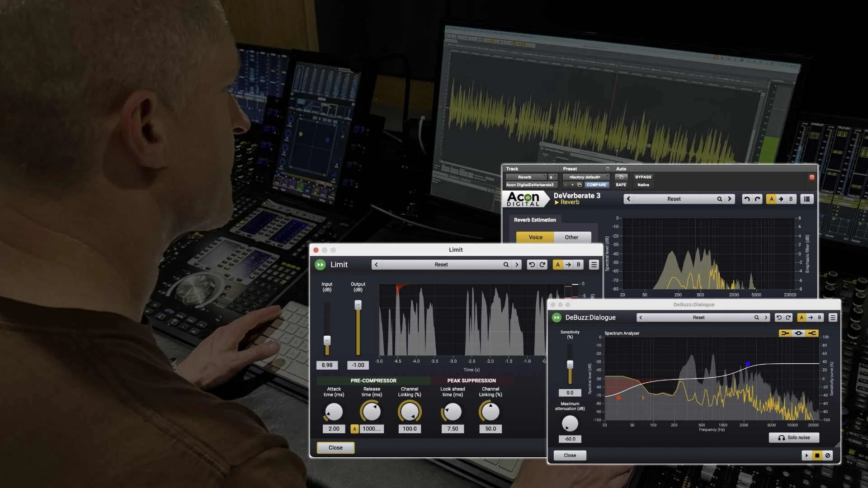Copy A to B arrow in the Limit plugin

[568, 265]
